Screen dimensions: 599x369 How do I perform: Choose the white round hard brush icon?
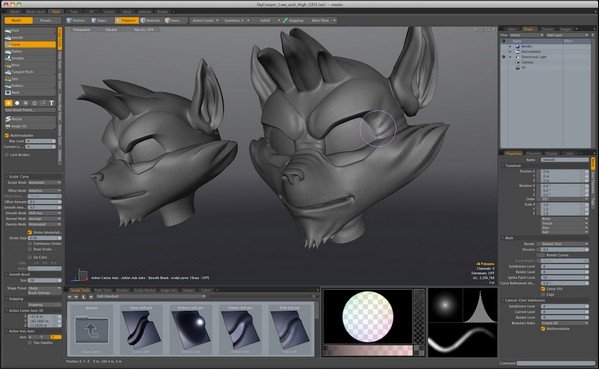click(x=17, y=103)
